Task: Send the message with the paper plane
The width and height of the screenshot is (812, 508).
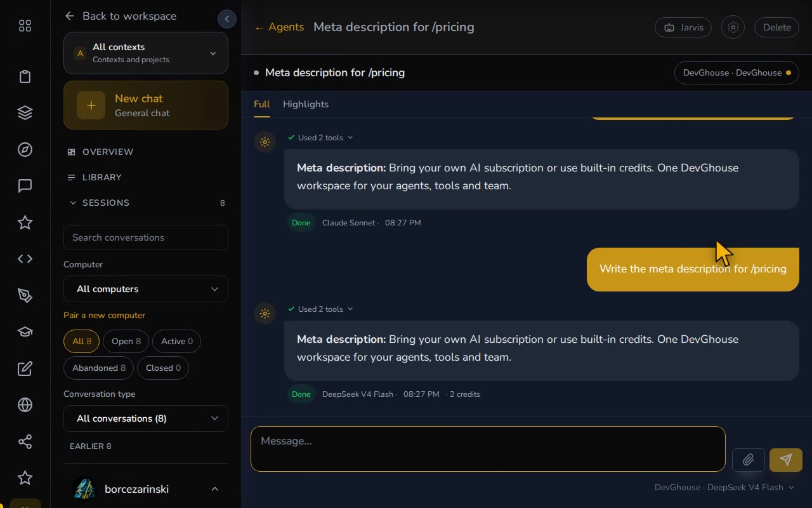Action: [786, 460]
